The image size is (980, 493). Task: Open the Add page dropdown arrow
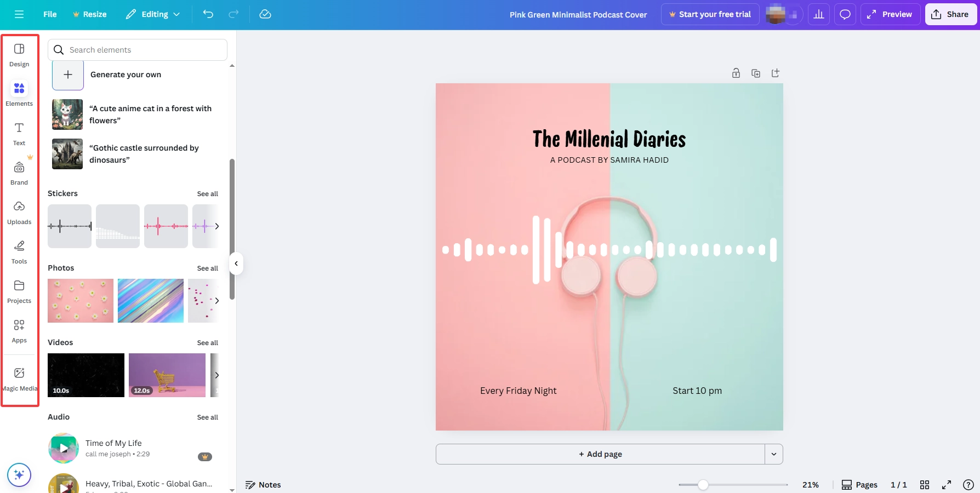coord(773,454)
